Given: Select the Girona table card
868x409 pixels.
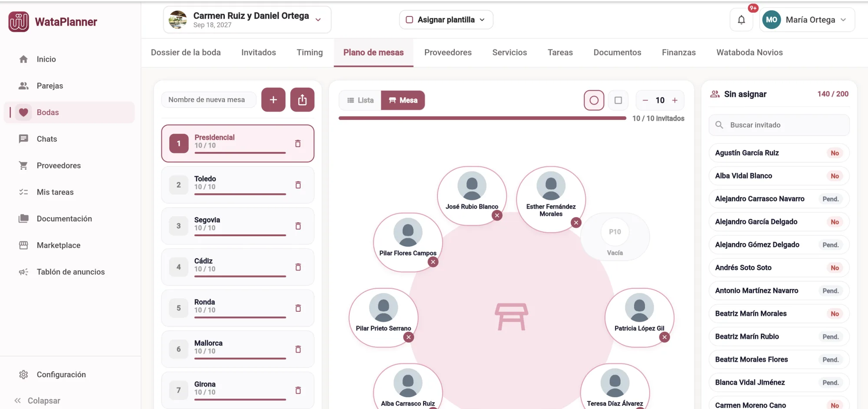Looking at the screenshot, I should coord(238,390).
